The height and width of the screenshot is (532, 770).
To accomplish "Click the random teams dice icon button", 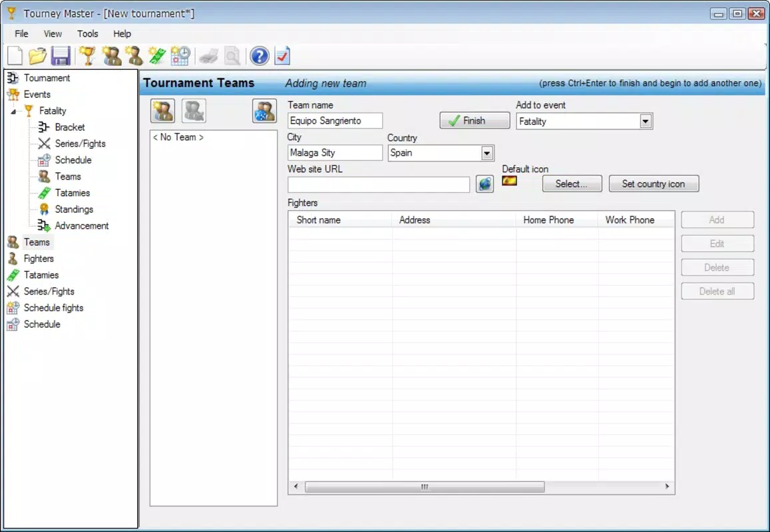I will (x=265, y=111).
